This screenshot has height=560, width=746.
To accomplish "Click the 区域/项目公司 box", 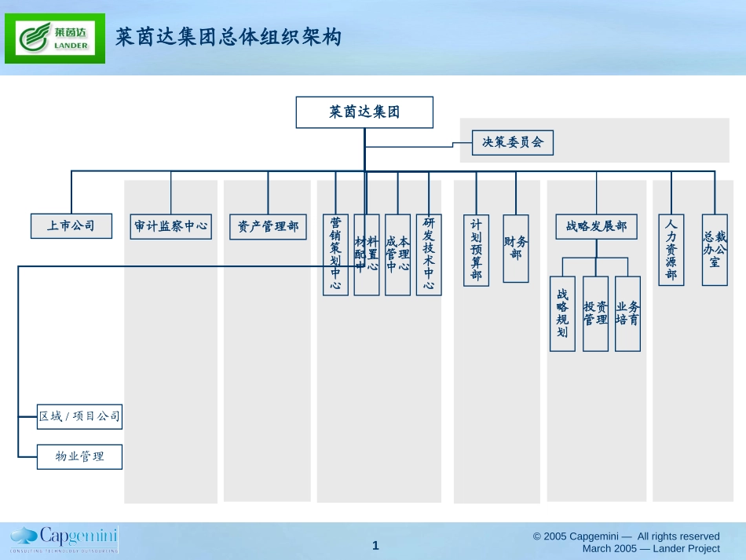I will click(79, 417).
